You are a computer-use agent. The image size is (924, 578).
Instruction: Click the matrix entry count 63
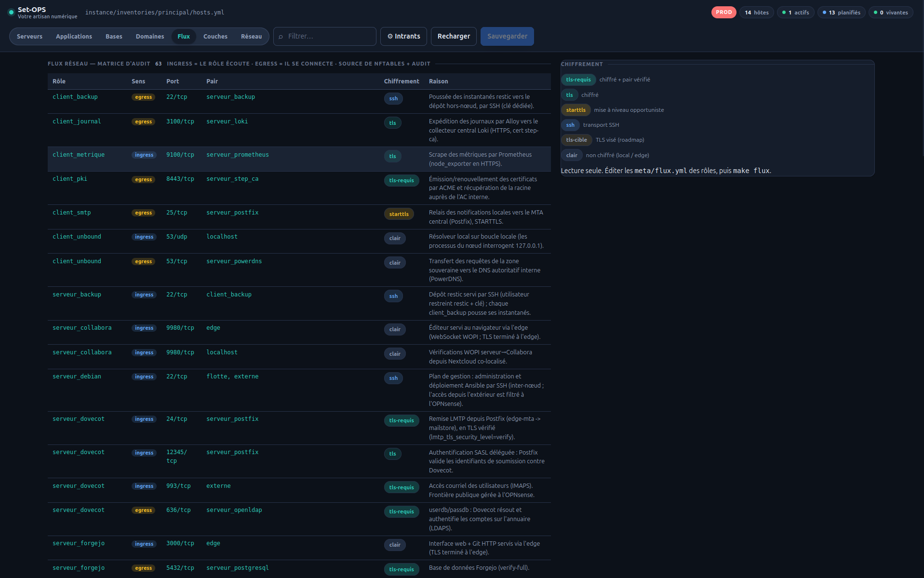pos(158,64)
